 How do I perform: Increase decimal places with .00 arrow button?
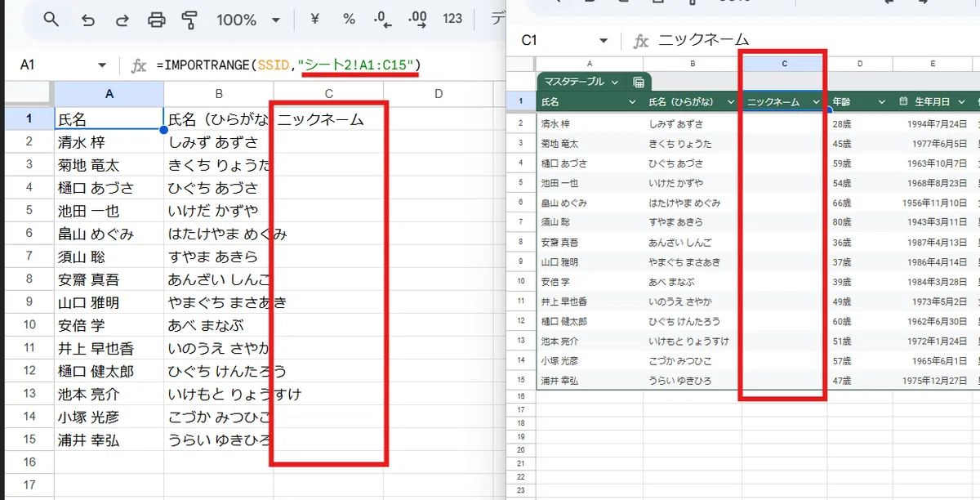click(416, 19)
